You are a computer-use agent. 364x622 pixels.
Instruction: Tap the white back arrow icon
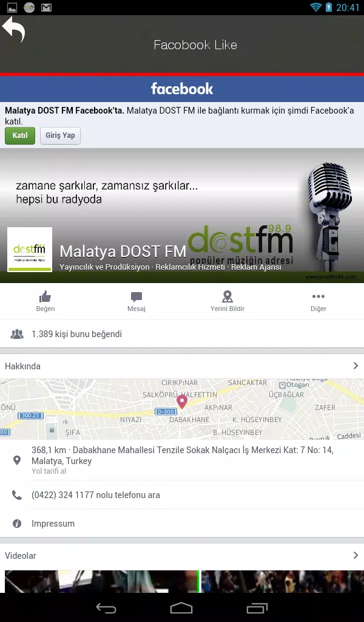[x=14, y=29]
